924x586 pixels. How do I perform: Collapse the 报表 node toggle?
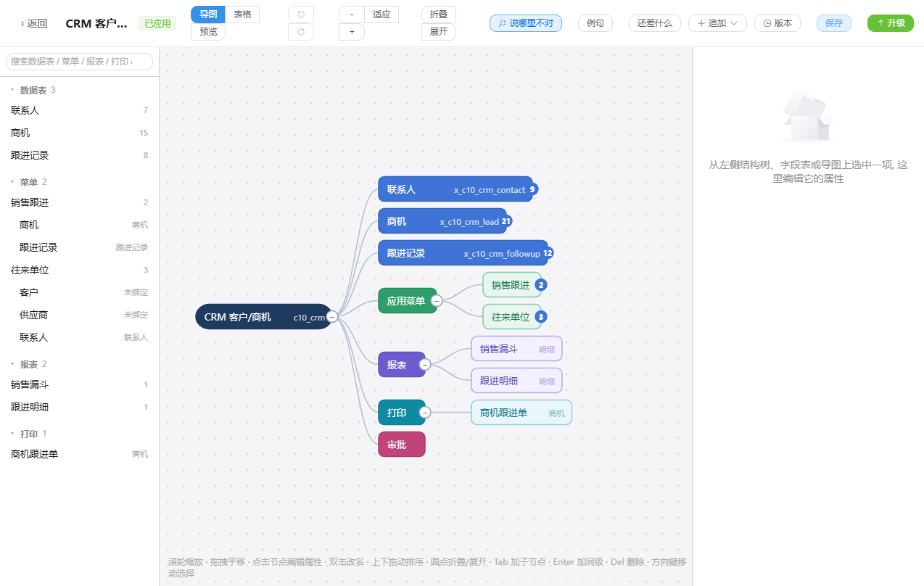425,365
